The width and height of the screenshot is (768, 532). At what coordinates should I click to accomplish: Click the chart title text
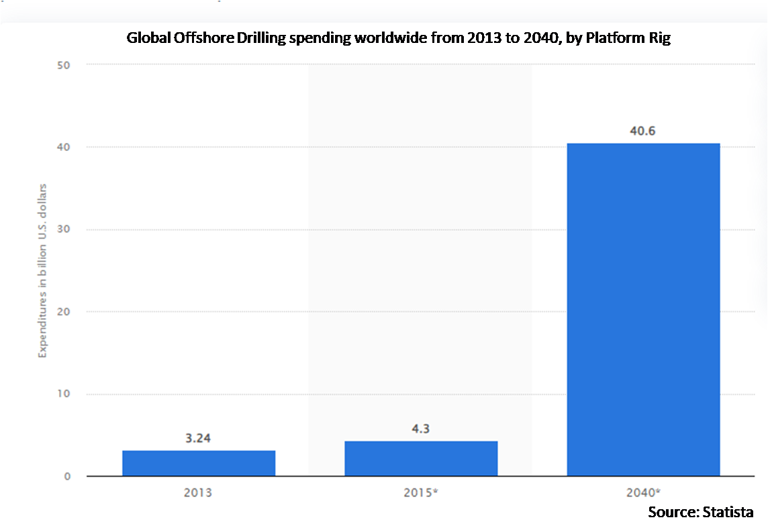[399, 39]
